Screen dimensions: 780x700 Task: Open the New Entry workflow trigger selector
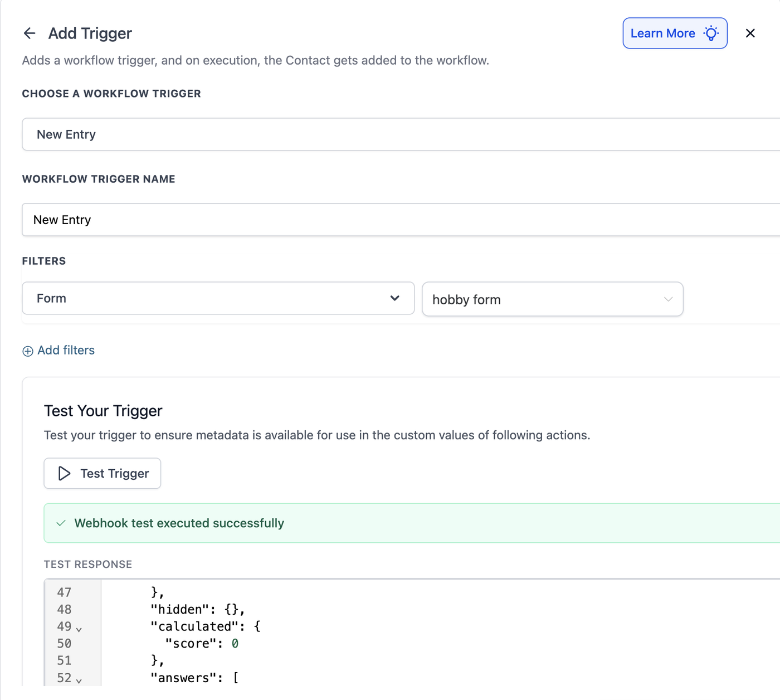tap(401, 134)
